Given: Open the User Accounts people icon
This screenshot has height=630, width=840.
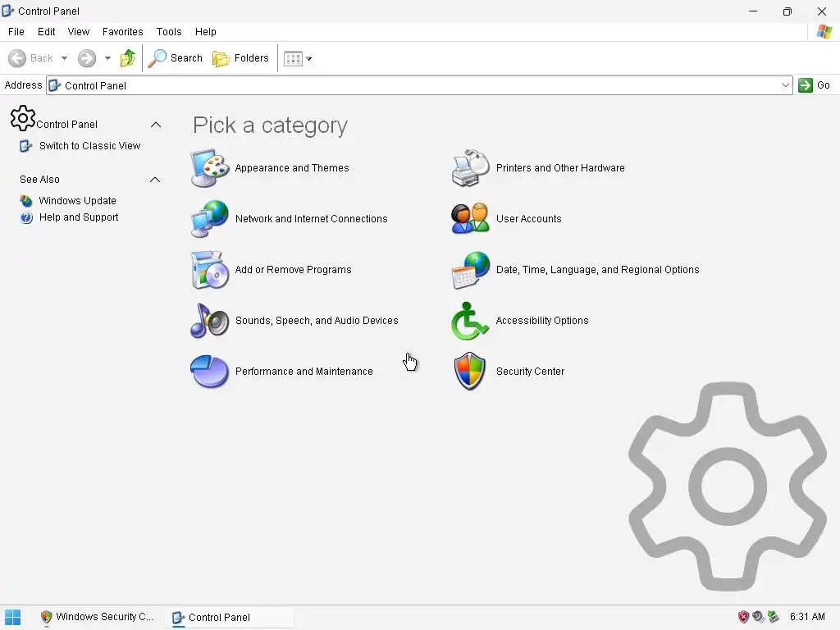Looking at the screenshot, I should point(470,218).
